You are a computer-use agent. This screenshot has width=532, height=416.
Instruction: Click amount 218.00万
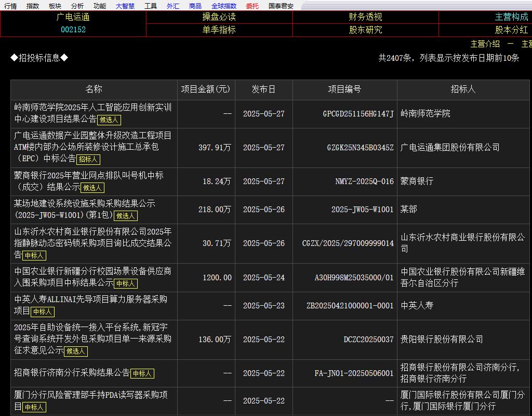215,210
